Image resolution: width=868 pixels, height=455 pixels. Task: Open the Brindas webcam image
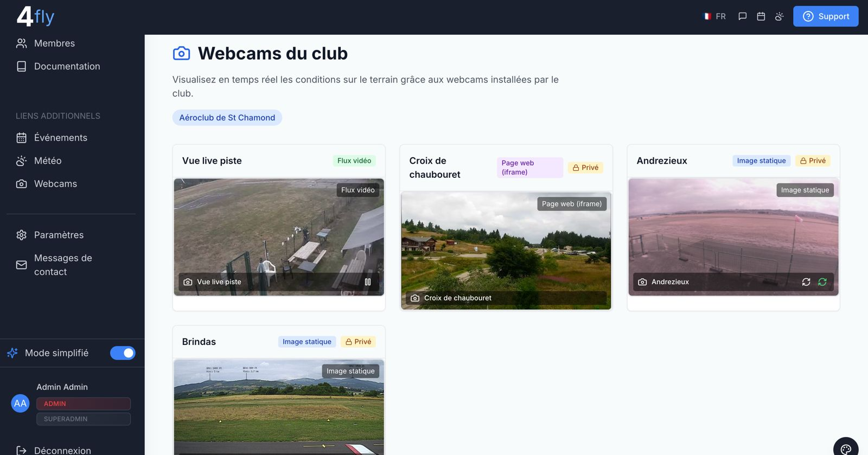[279, 407]
